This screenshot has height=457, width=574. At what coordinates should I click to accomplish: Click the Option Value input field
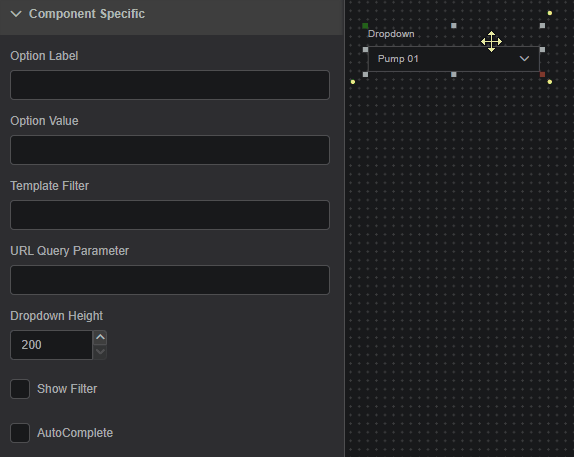click(x=170, y=150)
